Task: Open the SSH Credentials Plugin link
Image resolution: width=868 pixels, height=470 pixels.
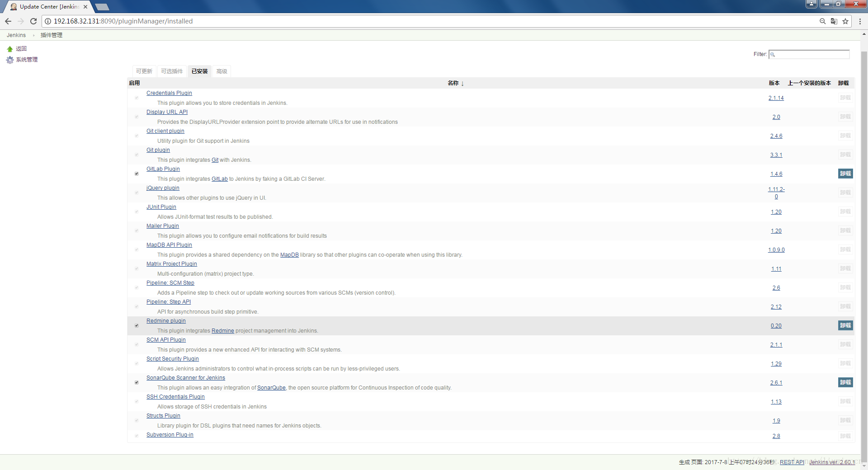Action: [175, 397]
